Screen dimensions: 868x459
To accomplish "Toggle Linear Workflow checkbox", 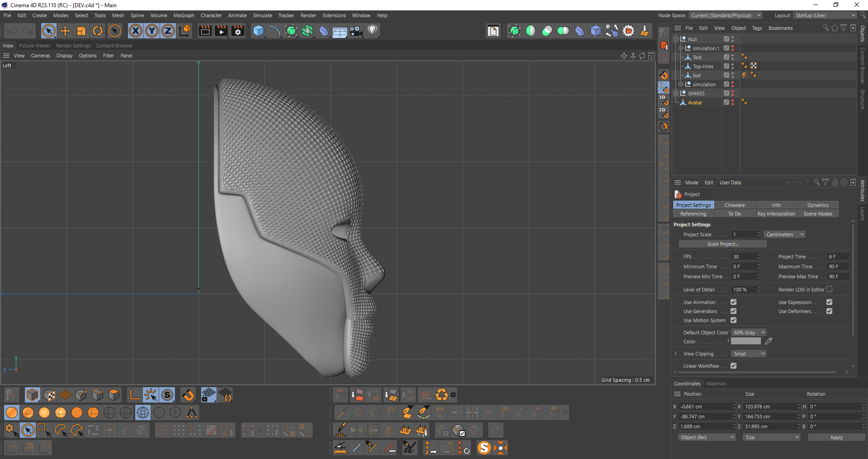I will tap(734, 366).
